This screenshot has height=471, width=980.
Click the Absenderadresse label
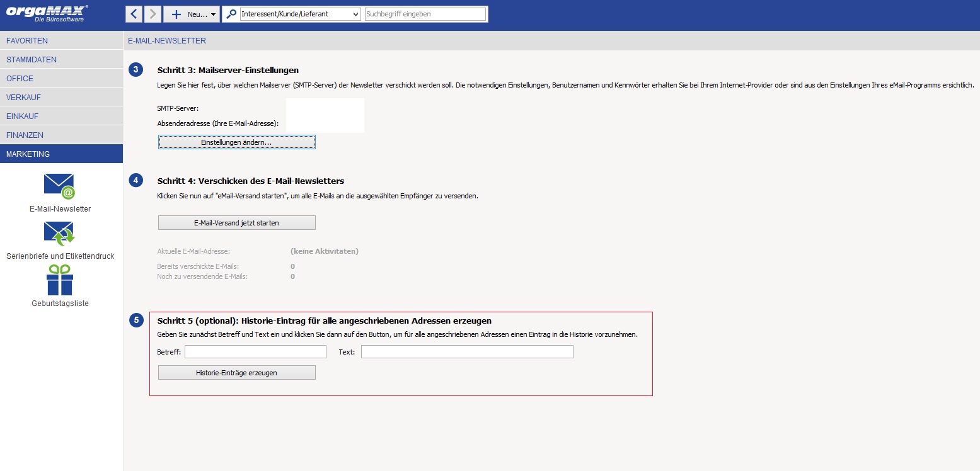[x=218, y=123]
